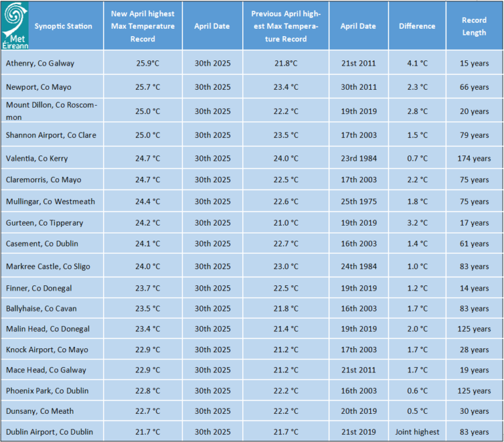This screenshot has width=504, height=442.
Task: Click the Record Length column header
Action: 474,26
